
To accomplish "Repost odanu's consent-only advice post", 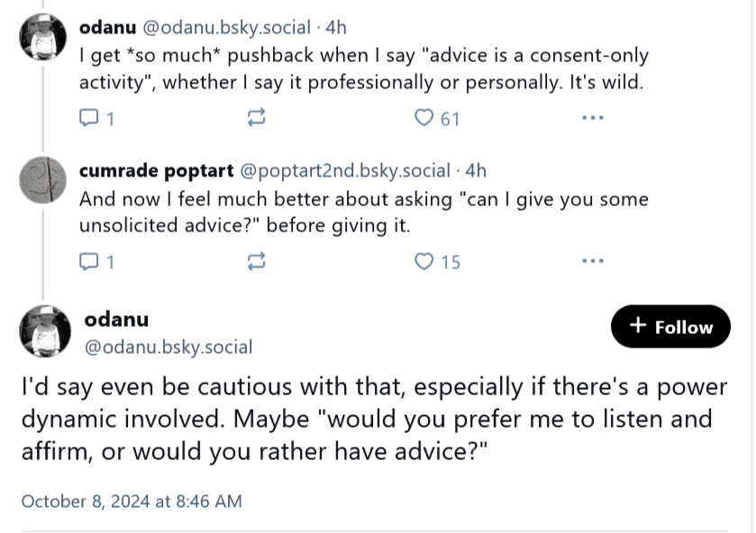I will (x=256, y=118).
